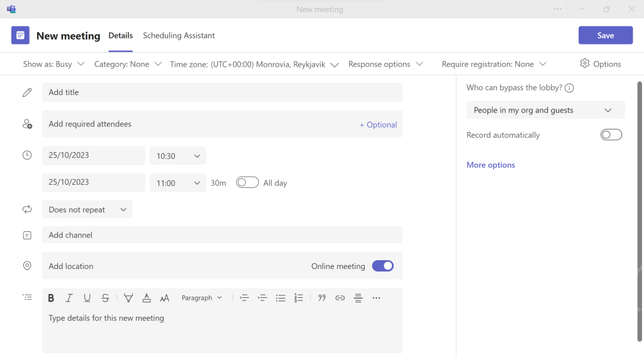The image size is (644, 362).
Task: Click the + Optional attendees link
Action: coord(378,125)
